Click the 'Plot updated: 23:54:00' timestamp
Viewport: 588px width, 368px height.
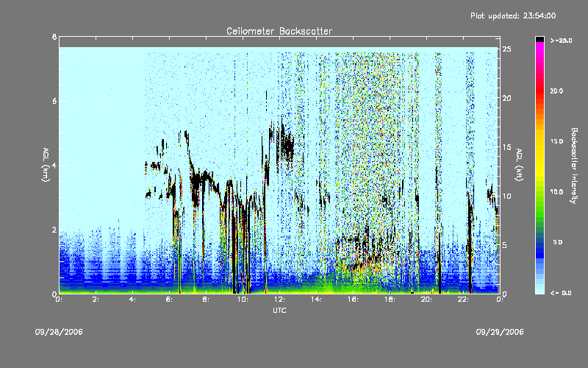click(x=513, y=15)
